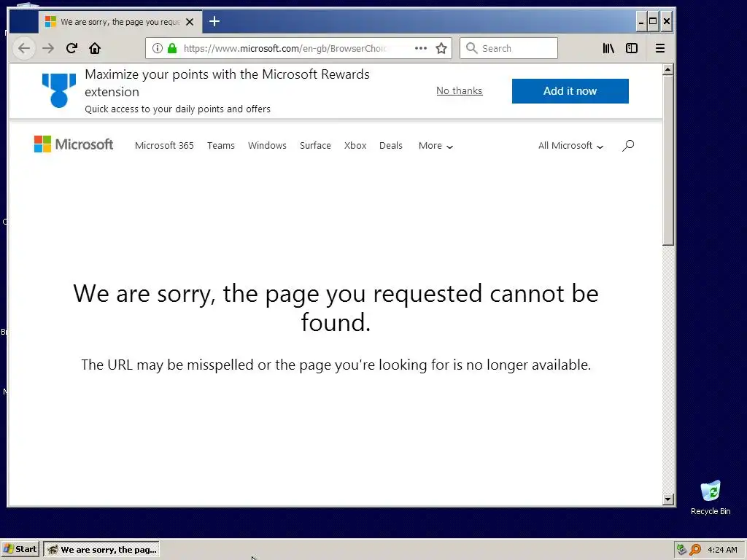Select the Firefox taskbar button
Image resolution: width=747 pixels, height=560 pixels.
101,549
